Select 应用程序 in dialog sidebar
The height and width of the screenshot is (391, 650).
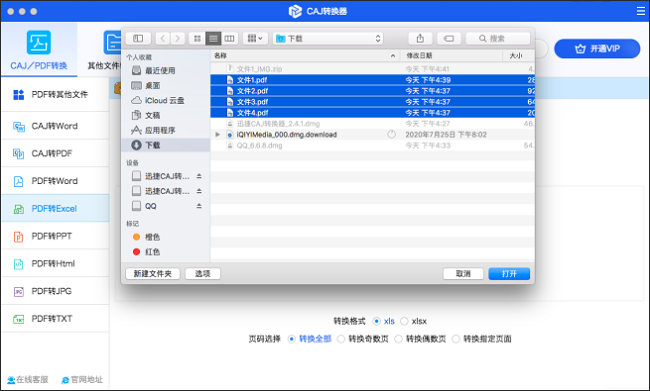click(x=166, y=130)
